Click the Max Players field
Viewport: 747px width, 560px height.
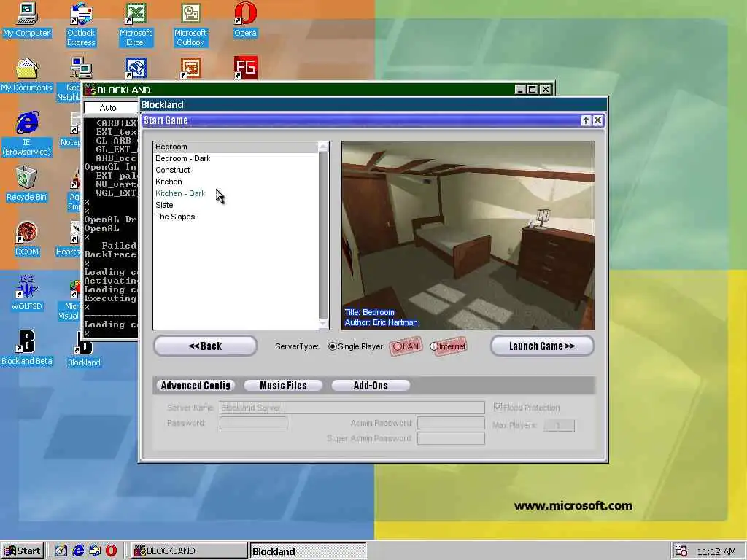point(559,425)
